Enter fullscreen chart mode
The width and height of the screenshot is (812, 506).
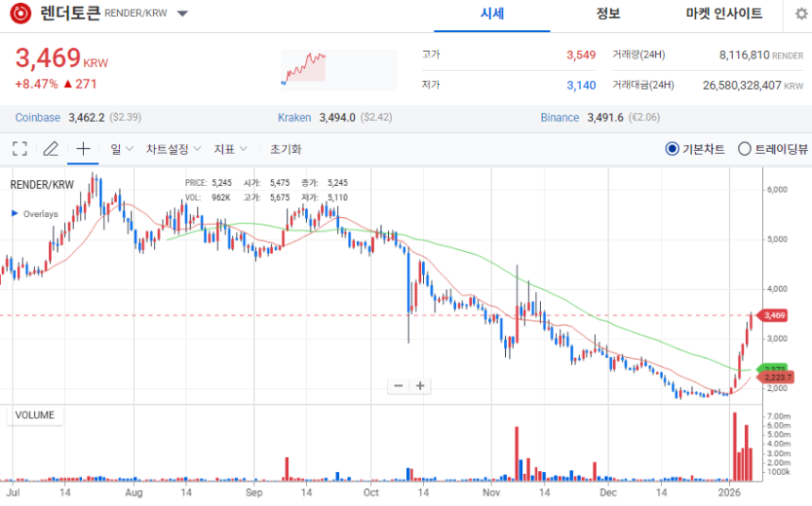(x=20, y=149)
